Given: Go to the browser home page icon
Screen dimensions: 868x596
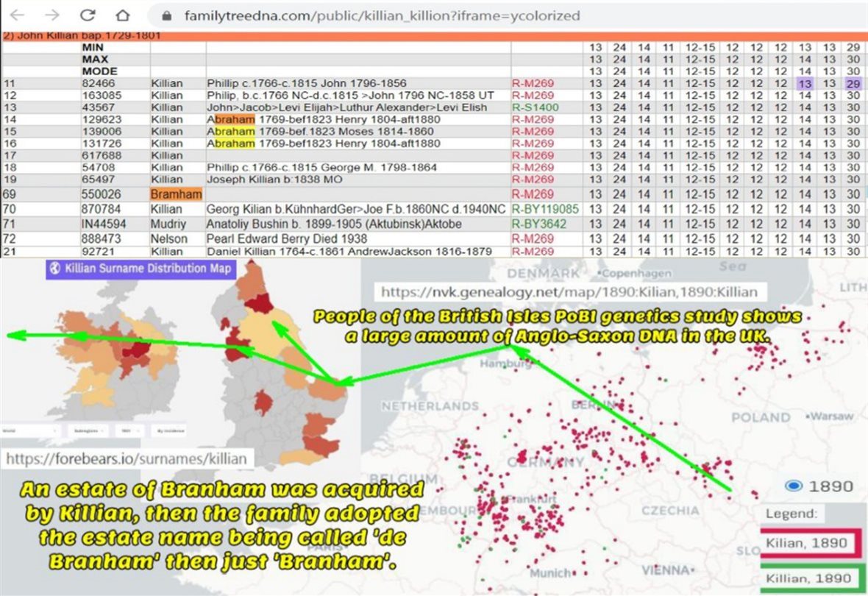Looking at the screenshot, I should click(122, 15).
